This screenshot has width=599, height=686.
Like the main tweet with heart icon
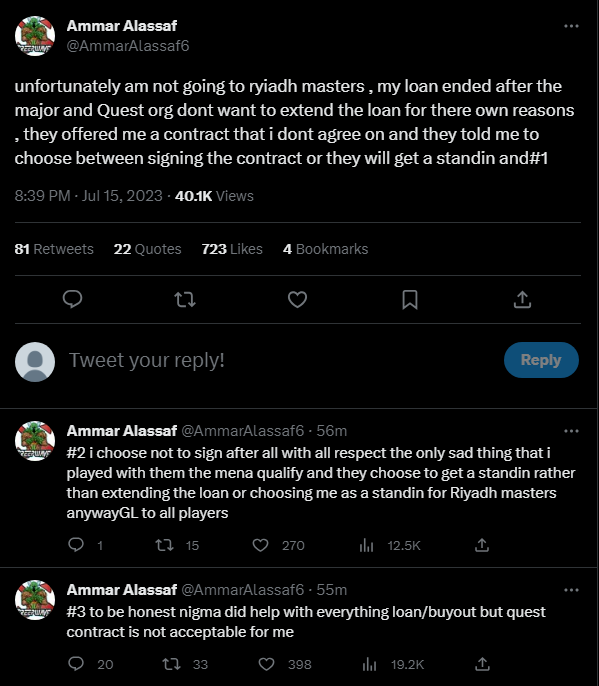[x=297, y=300]
